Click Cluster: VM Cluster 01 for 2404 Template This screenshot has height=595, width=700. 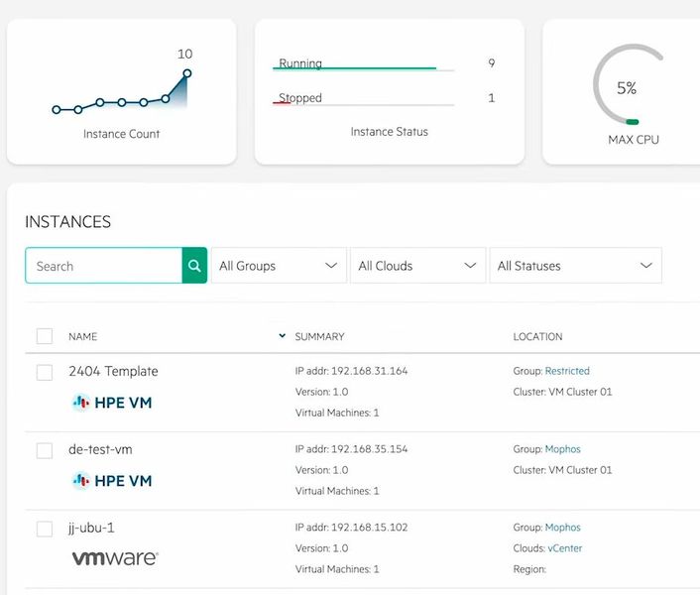[x=562, y=392]
